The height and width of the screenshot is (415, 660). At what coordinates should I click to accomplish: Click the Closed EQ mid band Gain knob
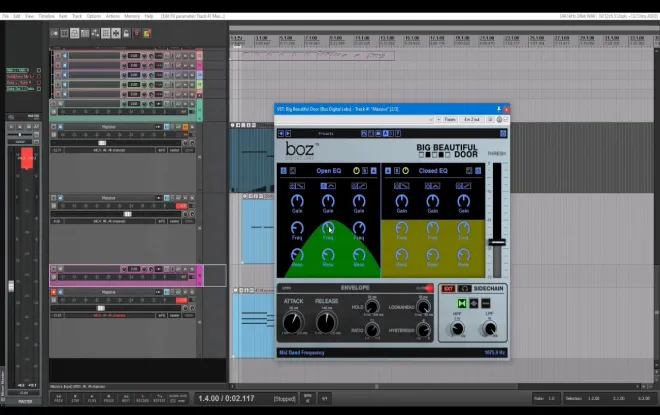[433, 201]
